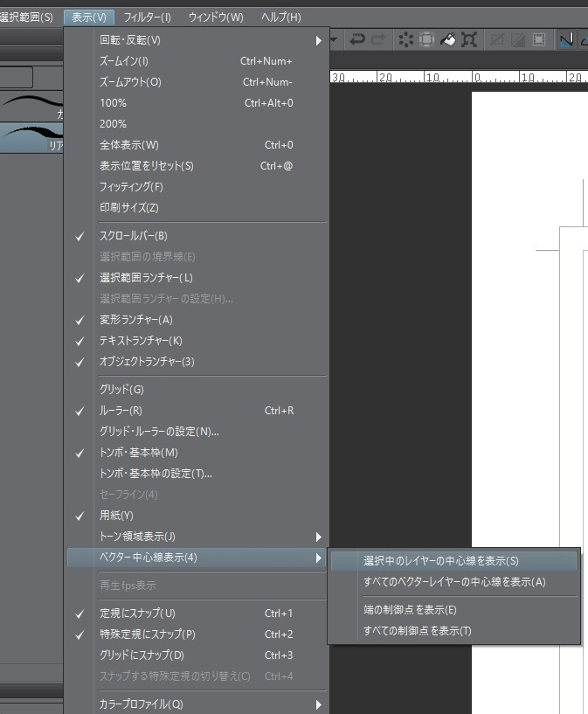Click on the white canvas page
The height and width of the screenshot is (714, 588).
[529, 403]
